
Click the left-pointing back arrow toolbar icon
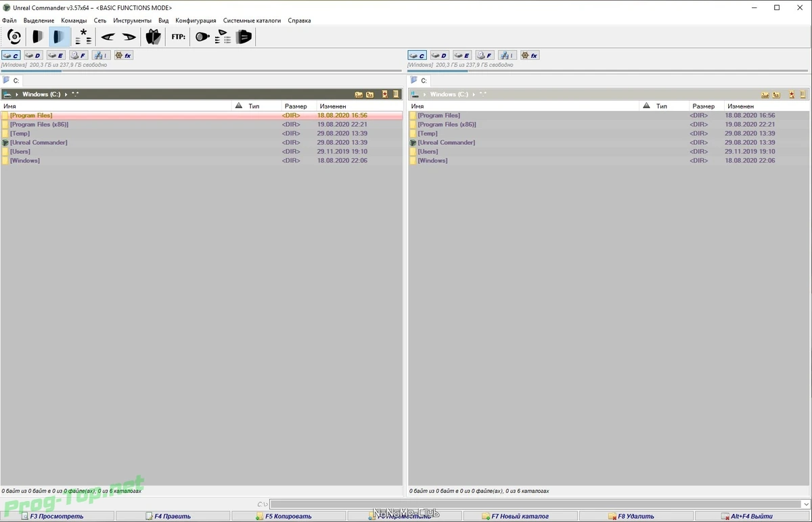click(108, 37)
